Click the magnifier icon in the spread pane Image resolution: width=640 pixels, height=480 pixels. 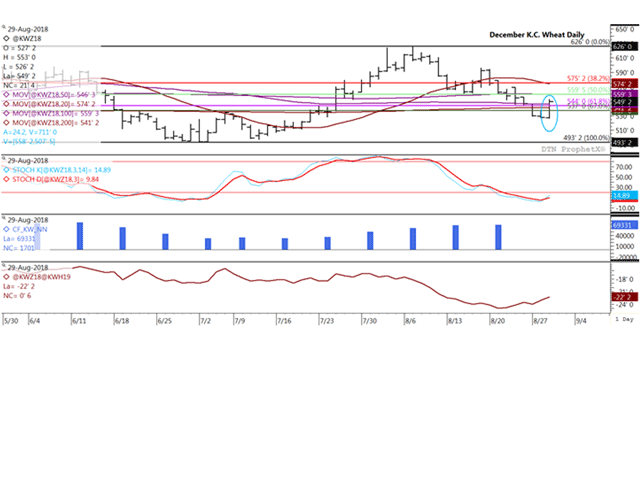(x=4, y=266)
